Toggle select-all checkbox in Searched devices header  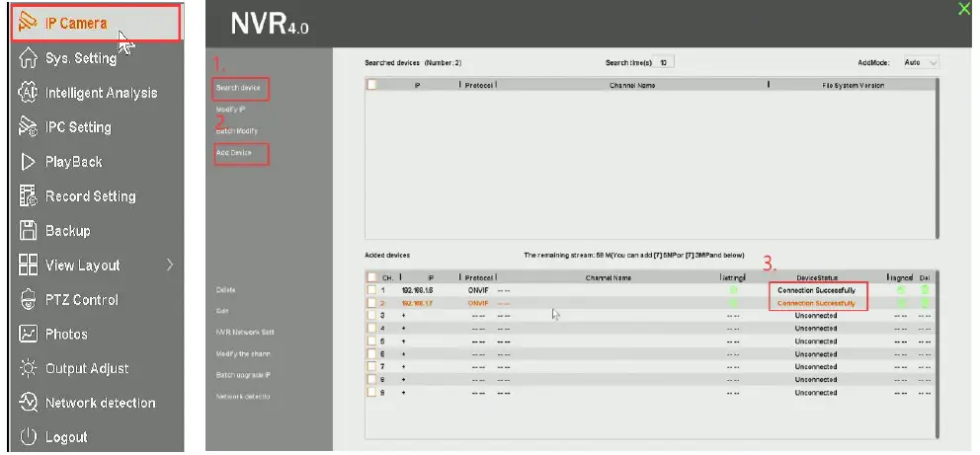click(x=371, y=85)
